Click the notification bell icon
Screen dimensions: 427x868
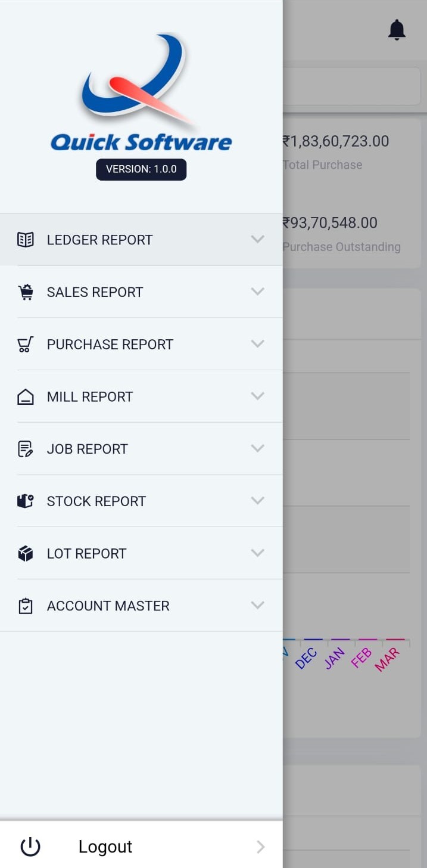(397, 29)
